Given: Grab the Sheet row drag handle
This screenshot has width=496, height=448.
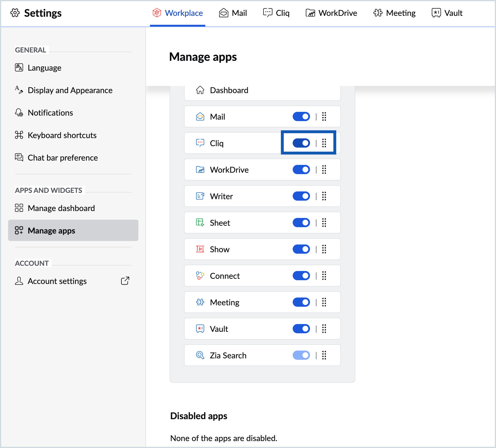Looking at the screenshot, I should click(x=324, y=223).
